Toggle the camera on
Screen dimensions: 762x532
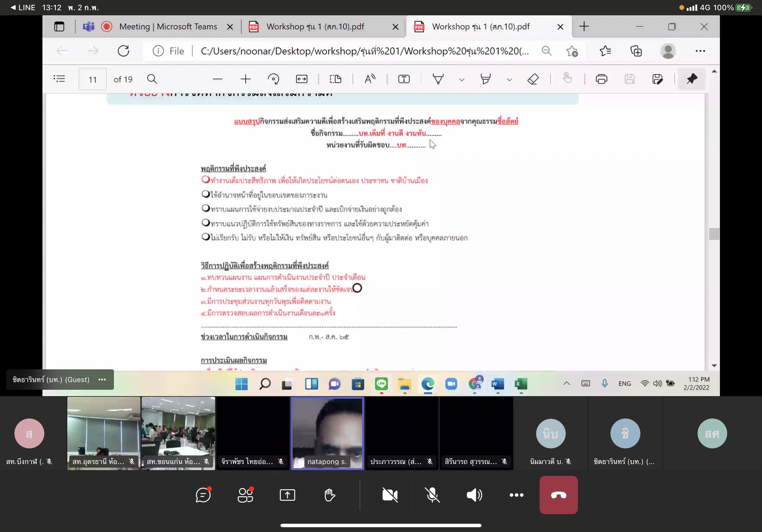tap(390, 495)
